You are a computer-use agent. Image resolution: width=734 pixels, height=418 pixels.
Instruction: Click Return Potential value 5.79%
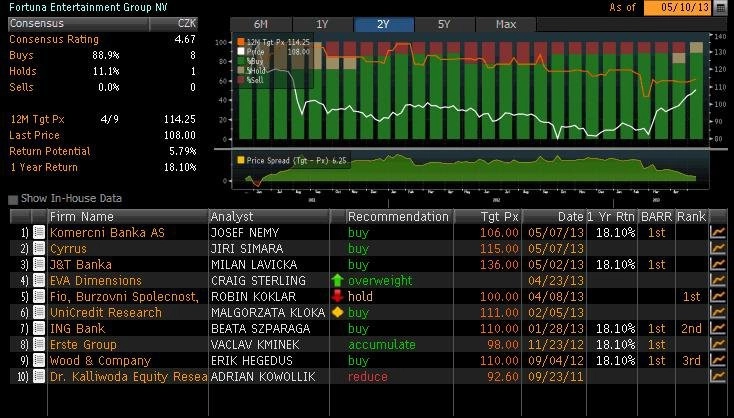(x=183, y=151)
